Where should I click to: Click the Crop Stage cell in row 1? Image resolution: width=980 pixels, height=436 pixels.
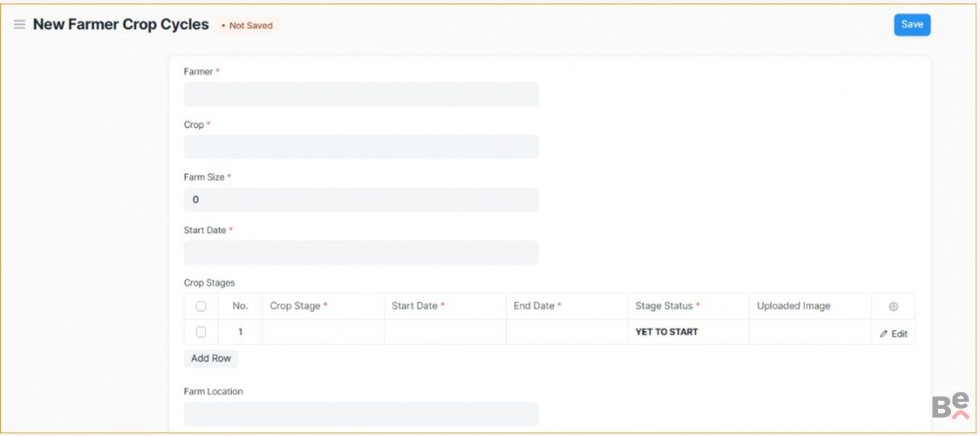pos(322,332)
